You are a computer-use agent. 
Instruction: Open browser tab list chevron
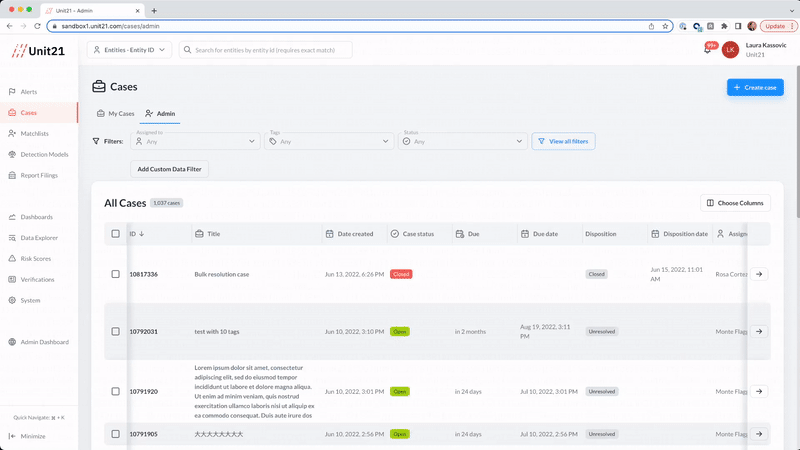792,10
